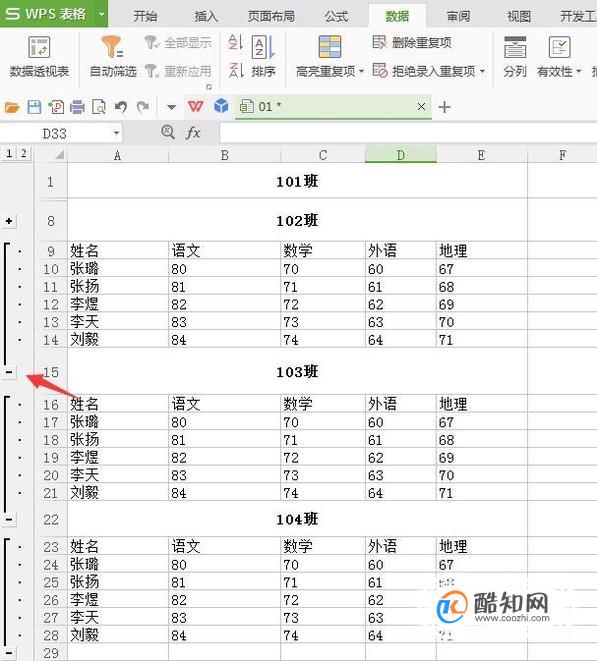Viewport: 597px width, 661px height.
Task: Show outline level 2 rows
Action: (x=24, y=153)
